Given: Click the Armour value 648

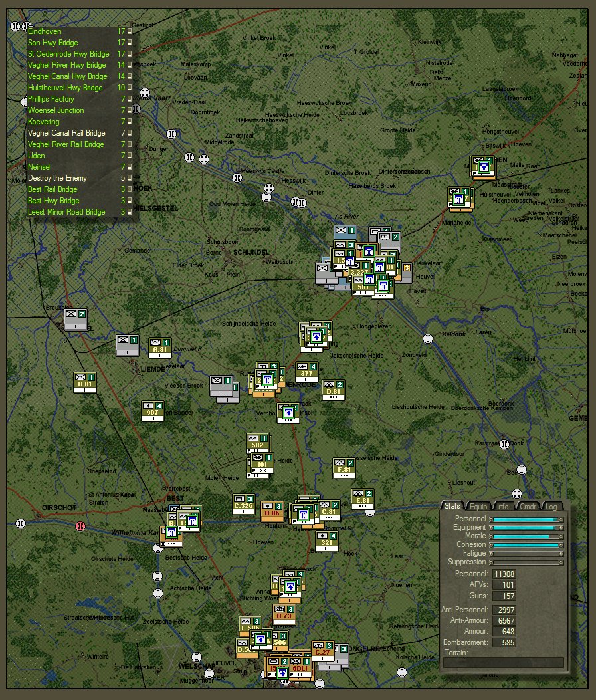Looking at the screenshot, I should pyautogui.click(x=503, y=632).
